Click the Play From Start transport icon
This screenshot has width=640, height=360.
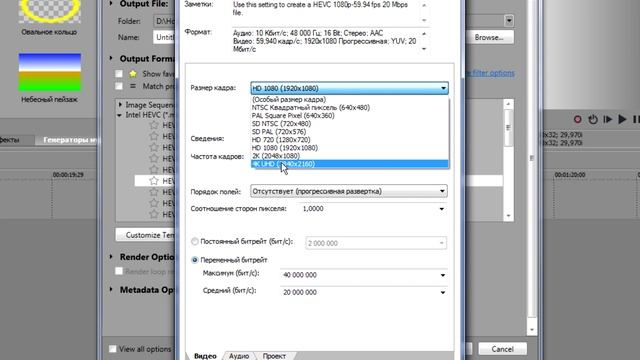(x=607, y=119)
